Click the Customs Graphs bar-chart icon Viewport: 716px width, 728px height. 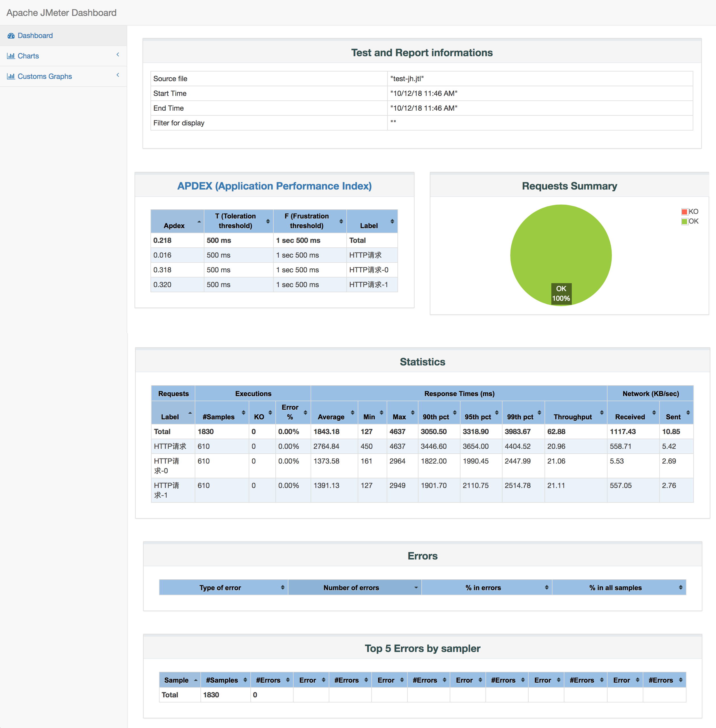(x=11, y=76)
